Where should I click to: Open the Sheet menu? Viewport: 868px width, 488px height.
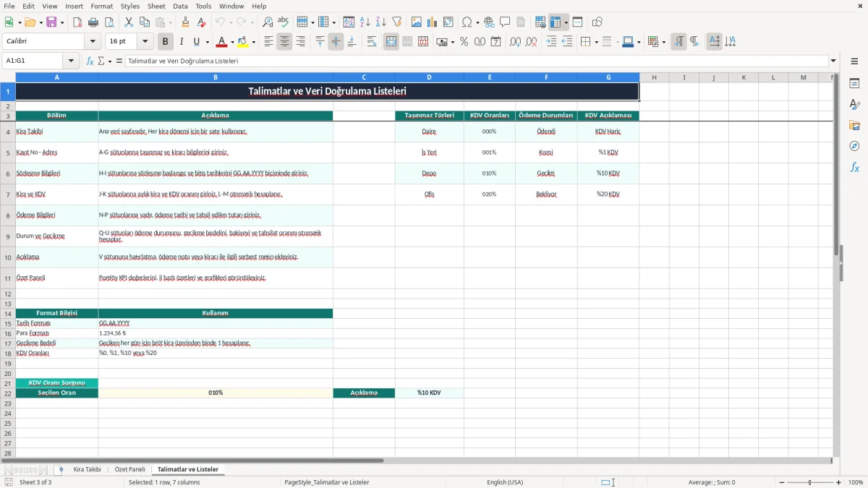[x=156, y=6]
